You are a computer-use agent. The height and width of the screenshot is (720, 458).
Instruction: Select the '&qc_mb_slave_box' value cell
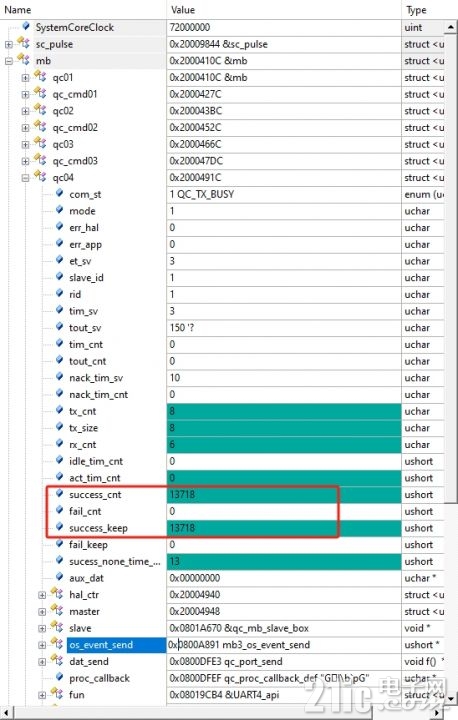click(284, 628)
